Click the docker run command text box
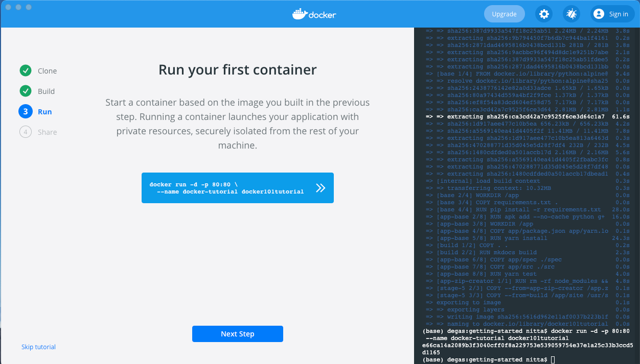The height and width of the screenshot is (364, 640). (226, 188)
